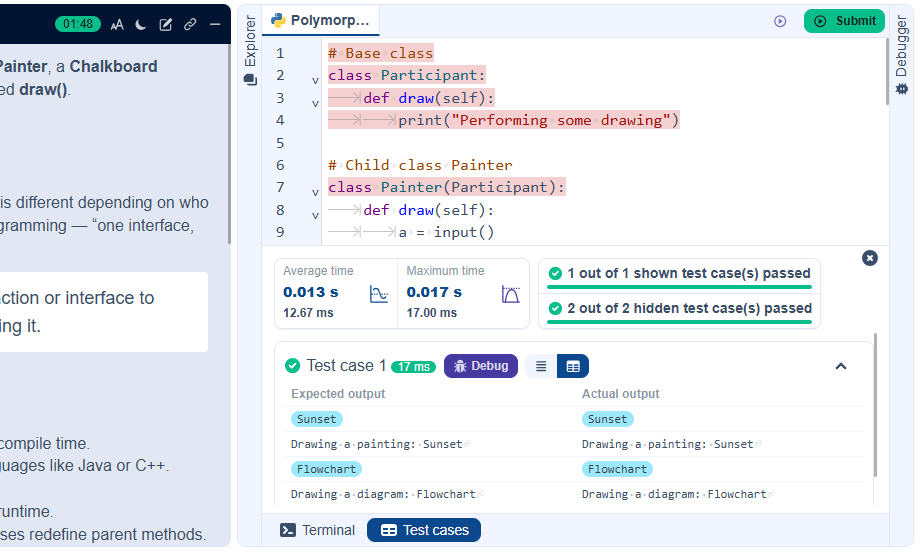The width and height of the screenshot is (920, 553).
Task: Click the maximum time chart icon
Action: click(x=510, y=294)
